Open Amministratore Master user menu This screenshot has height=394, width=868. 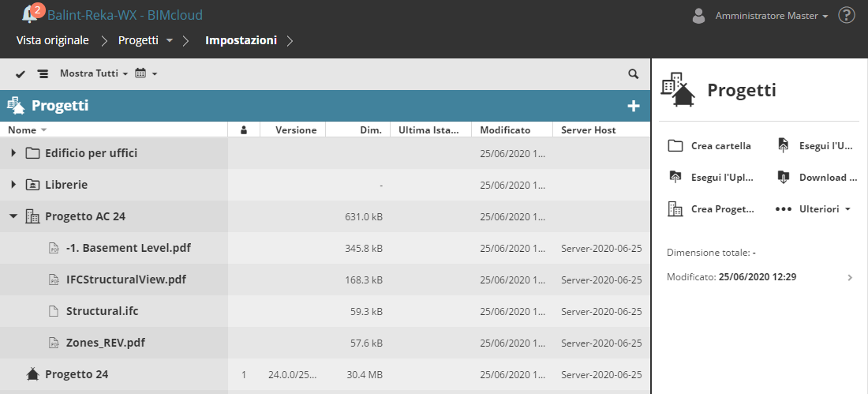tap(771, 16)
